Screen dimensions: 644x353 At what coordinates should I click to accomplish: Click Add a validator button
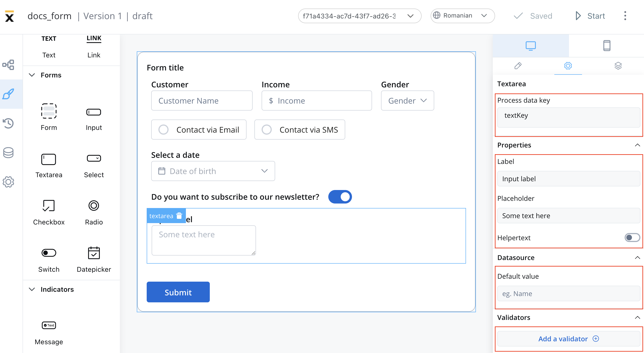coord(568,339)
